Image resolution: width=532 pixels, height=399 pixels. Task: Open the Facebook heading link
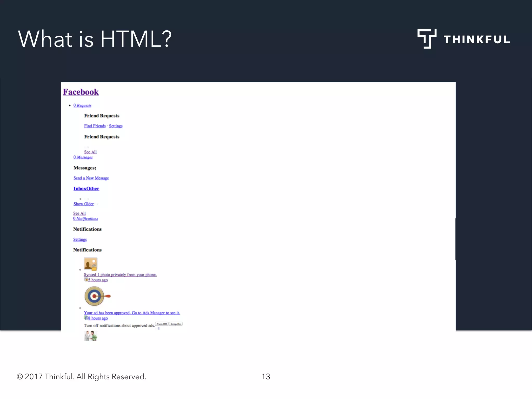click(81, 92)
